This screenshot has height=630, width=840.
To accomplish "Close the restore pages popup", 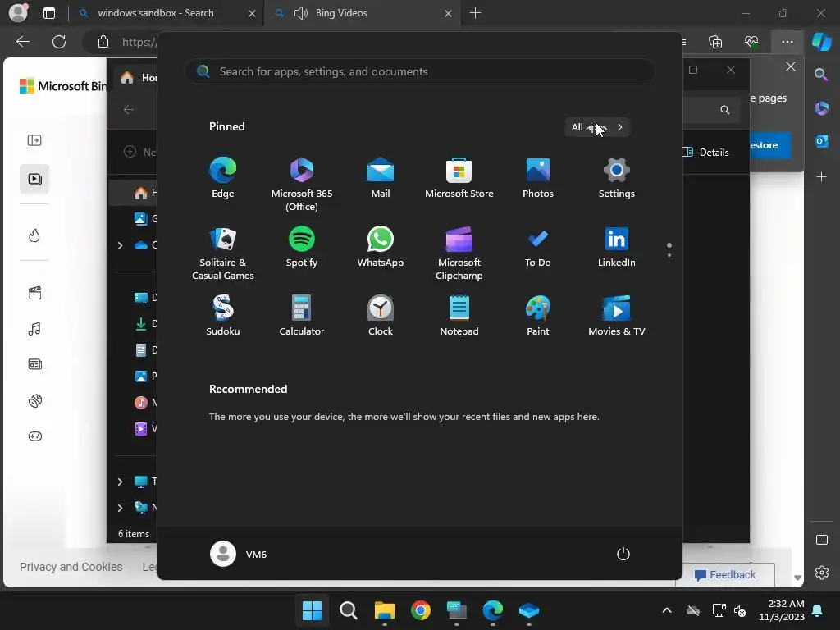I will click(x=791, y=67).
